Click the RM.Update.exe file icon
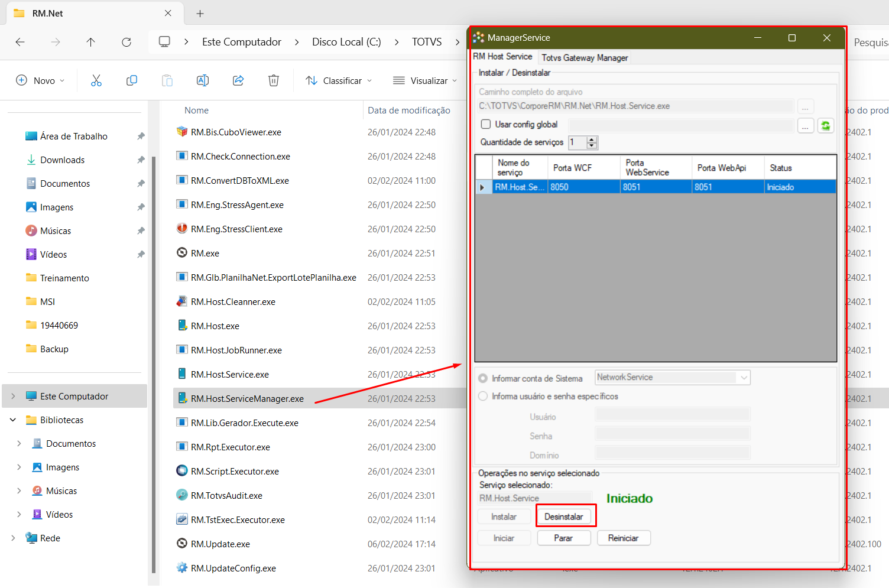Image resolution: width=889 pixels, height=588 pixels. point(182,544)
